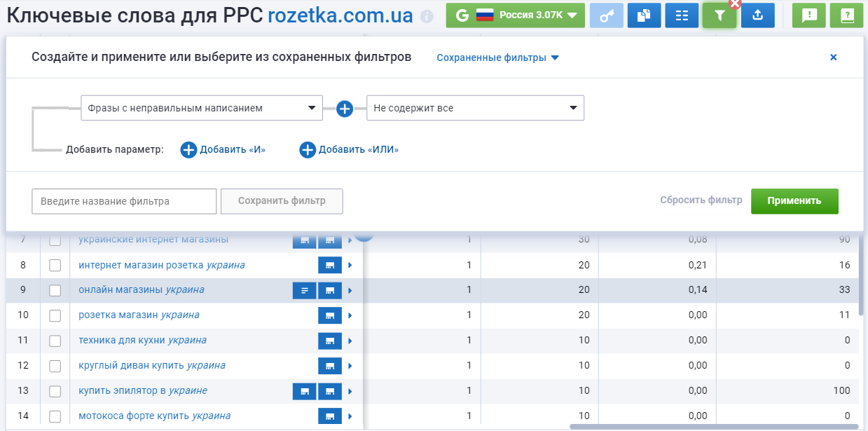The width and height of the screenshot is (868, 431).
Task: Click the shop icon for «техника для кухни украина»
Action: coord(330,341)
